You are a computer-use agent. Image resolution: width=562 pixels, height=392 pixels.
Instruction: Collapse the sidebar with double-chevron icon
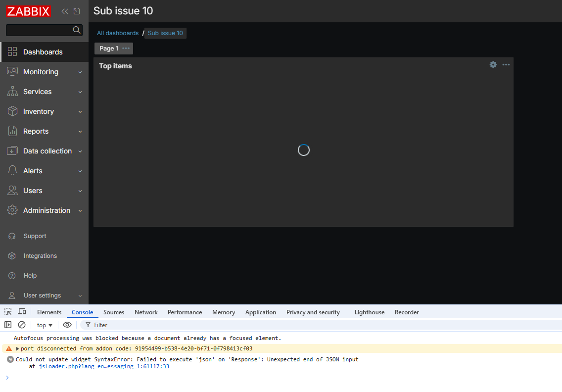tap(65, 11)
